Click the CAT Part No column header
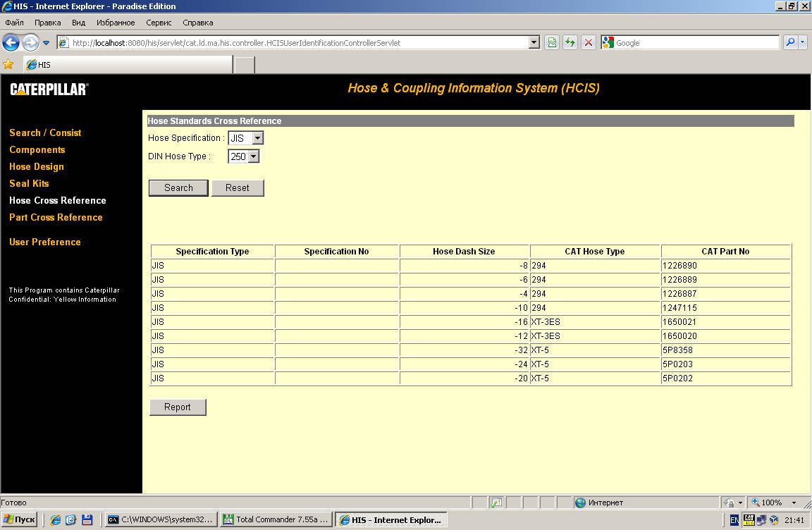 (725, 252)
